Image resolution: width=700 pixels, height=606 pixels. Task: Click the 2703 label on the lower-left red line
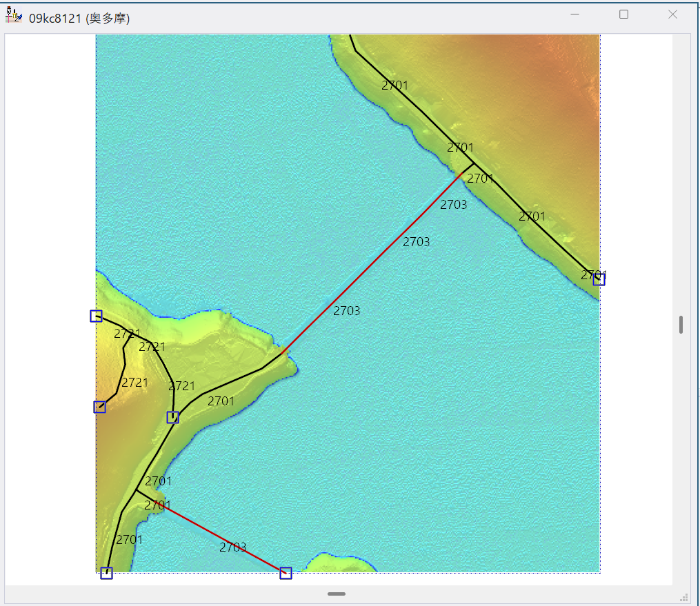tap(233, 547)
